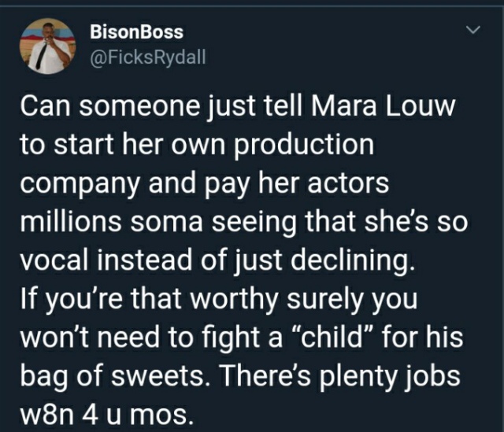Screen dimensions: 504x432
Task: Click the word someone in the first line
Action: (139, 107)
